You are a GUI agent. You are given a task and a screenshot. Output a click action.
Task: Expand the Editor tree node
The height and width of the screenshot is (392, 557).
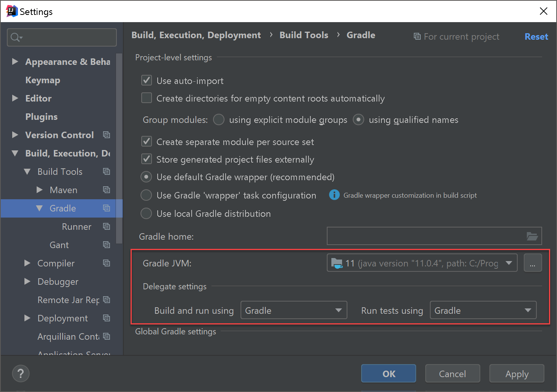[15, 98]
